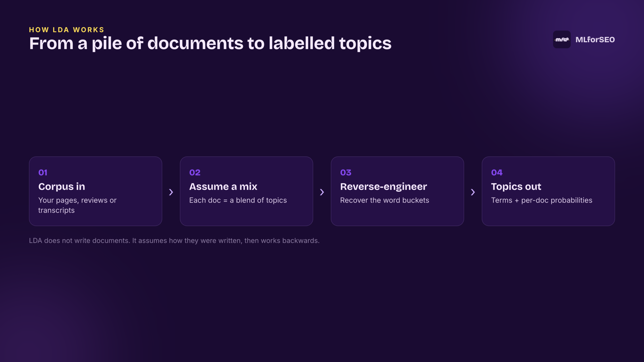Click the 'Reverse-engineer' heading

(x=383, y=187)
